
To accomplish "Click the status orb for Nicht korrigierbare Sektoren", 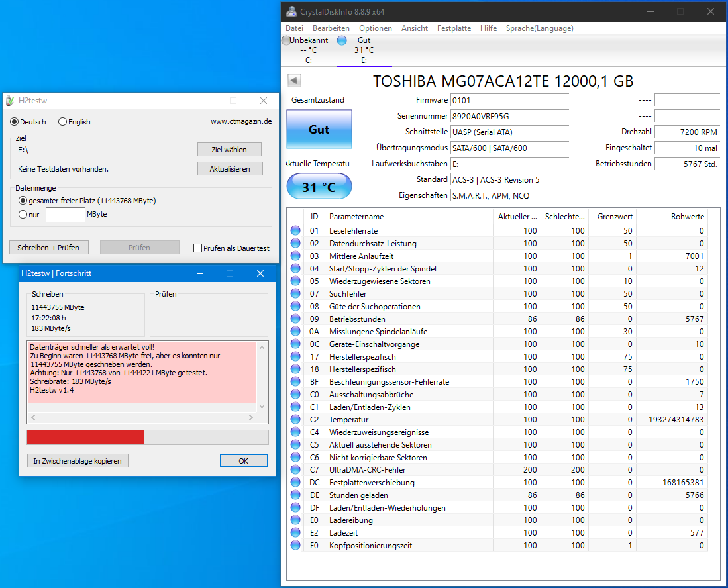I will pos(295,457).
